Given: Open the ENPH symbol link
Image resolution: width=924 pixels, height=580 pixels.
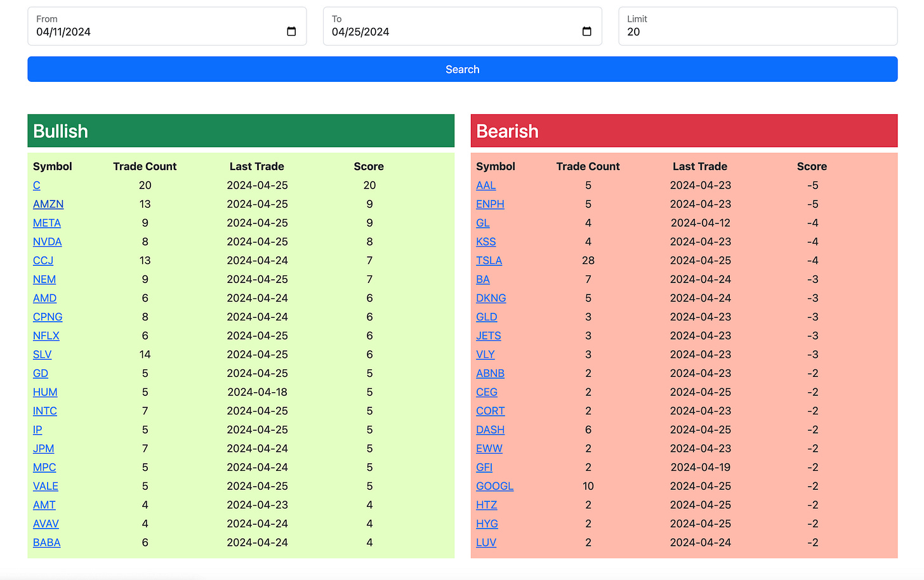Looking at the screenshot, I should [x=491, y=204].
